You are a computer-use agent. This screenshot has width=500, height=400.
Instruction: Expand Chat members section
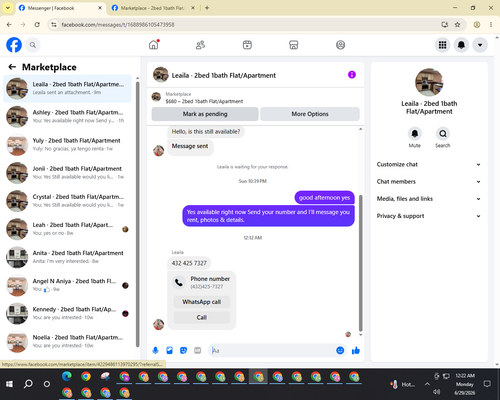(429, 182)
